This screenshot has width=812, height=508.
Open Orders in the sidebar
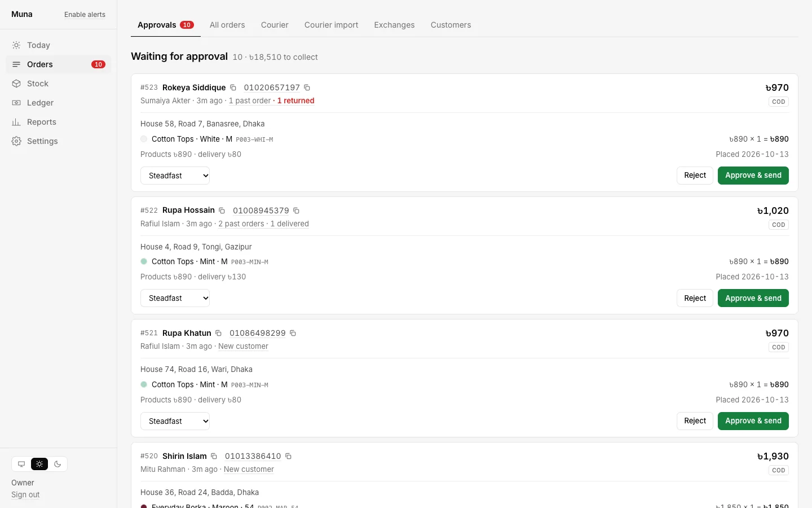pos(59,64)
